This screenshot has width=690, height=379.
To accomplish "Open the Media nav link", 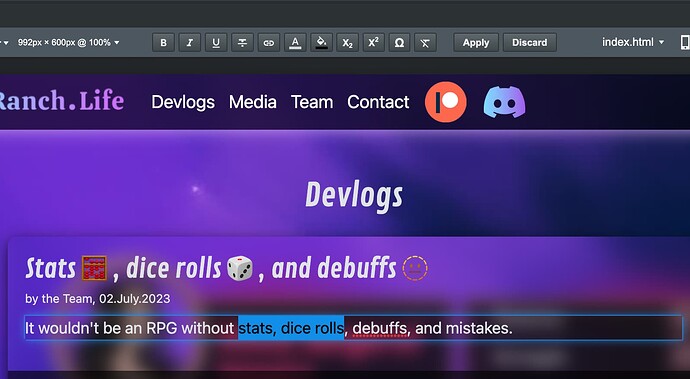I will coord(253,102).
